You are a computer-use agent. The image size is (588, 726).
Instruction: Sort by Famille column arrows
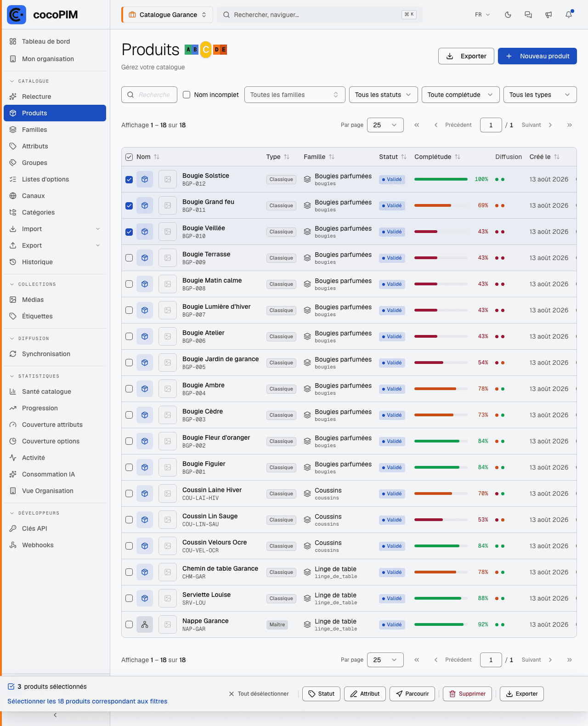(x=332, y=157)
